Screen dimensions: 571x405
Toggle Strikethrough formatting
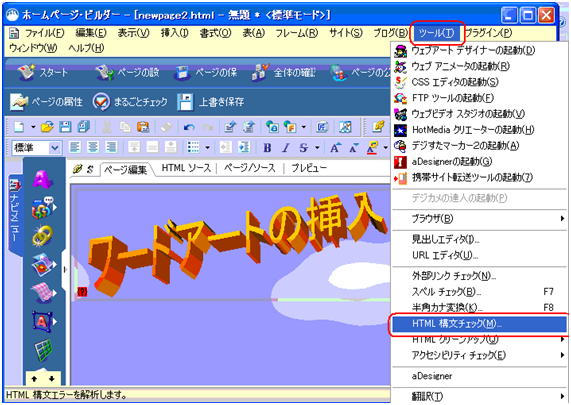303,148
